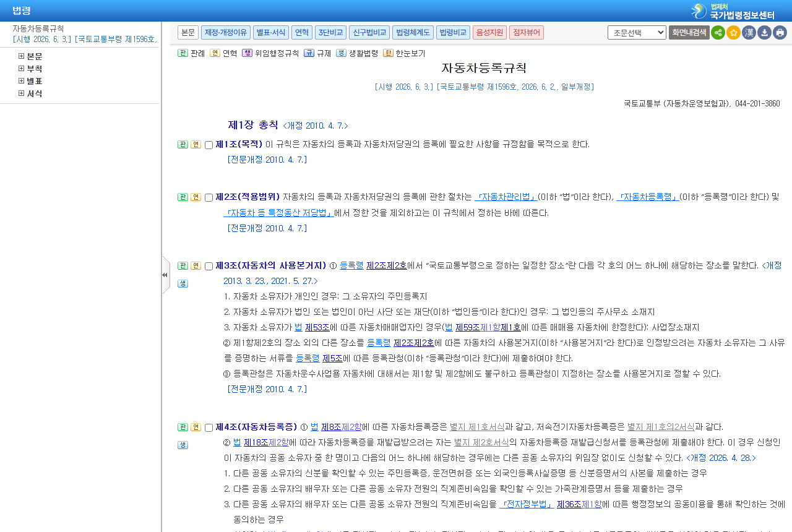The image size is (792, 532).
Task: Collapse the left panel with the arrow handle
Action: click(165, 275)
